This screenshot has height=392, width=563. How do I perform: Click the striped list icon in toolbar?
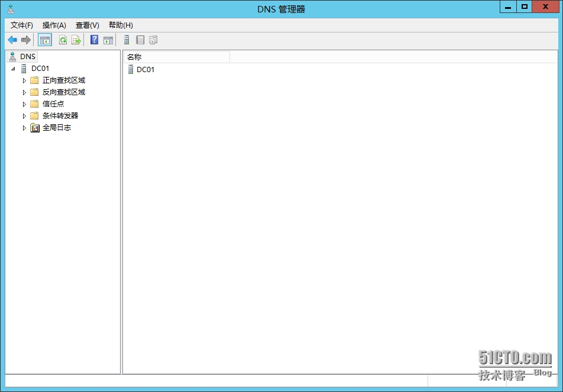coord(140,40)
